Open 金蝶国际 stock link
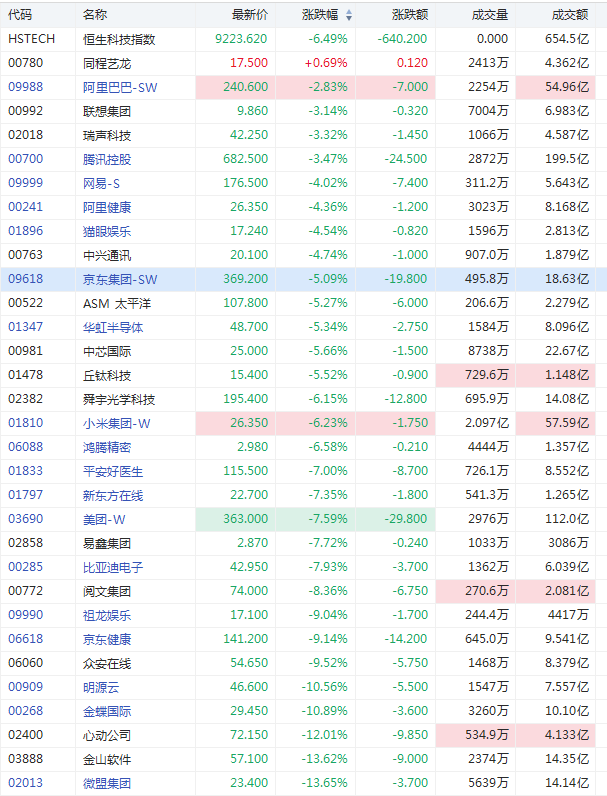 tap(107, 712)
